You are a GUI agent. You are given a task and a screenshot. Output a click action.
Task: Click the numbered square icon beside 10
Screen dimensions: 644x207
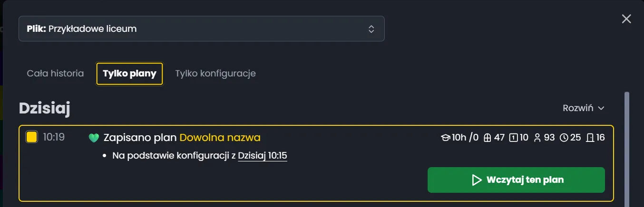coord(513,138)
